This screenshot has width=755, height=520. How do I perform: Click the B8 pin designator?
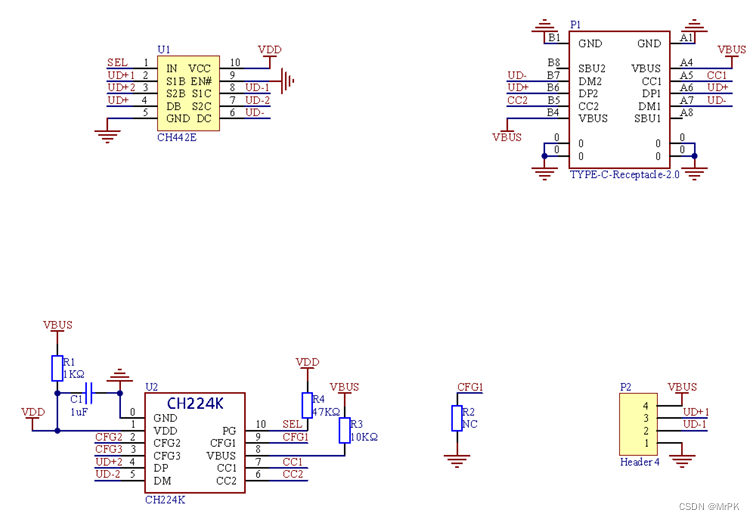coord(554,62)
